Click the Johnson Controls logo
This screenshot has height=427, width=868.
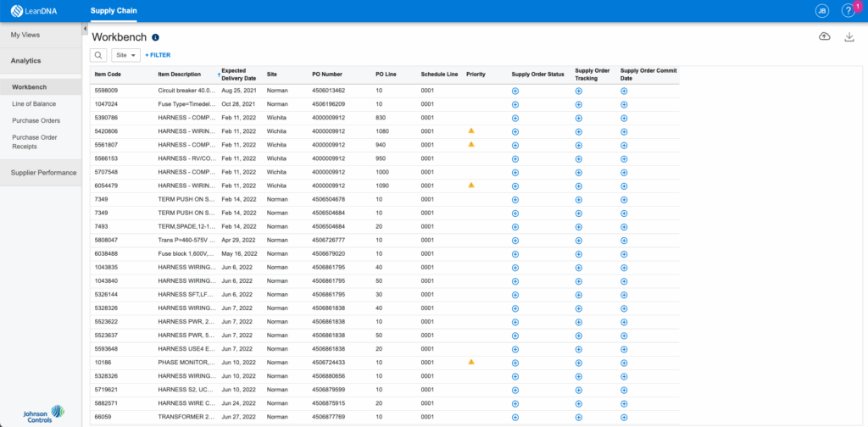44,414
